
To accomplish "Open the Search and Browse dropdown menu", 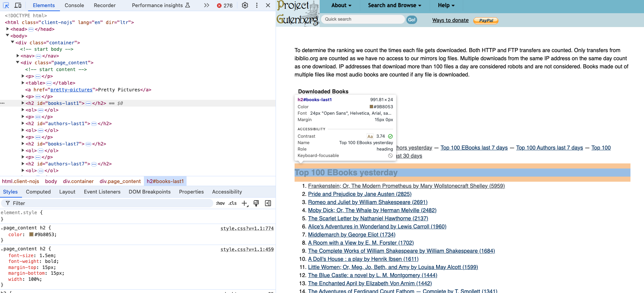I will point(394,5).
